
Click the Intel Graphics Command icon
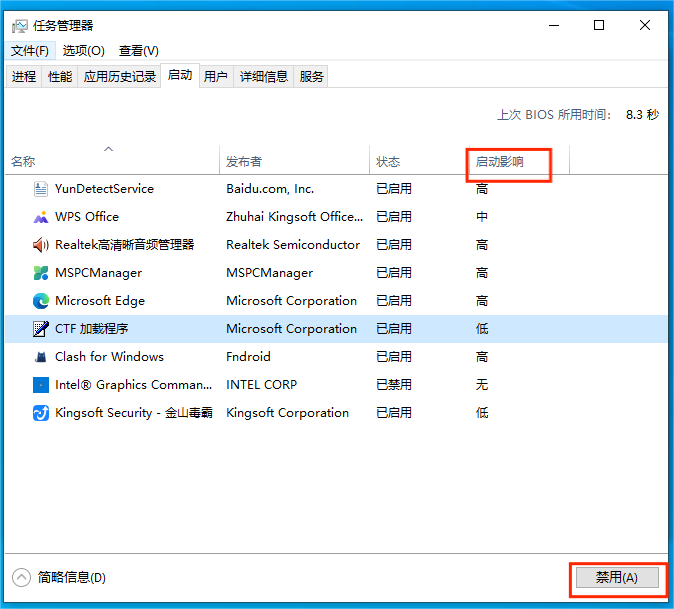41,385
